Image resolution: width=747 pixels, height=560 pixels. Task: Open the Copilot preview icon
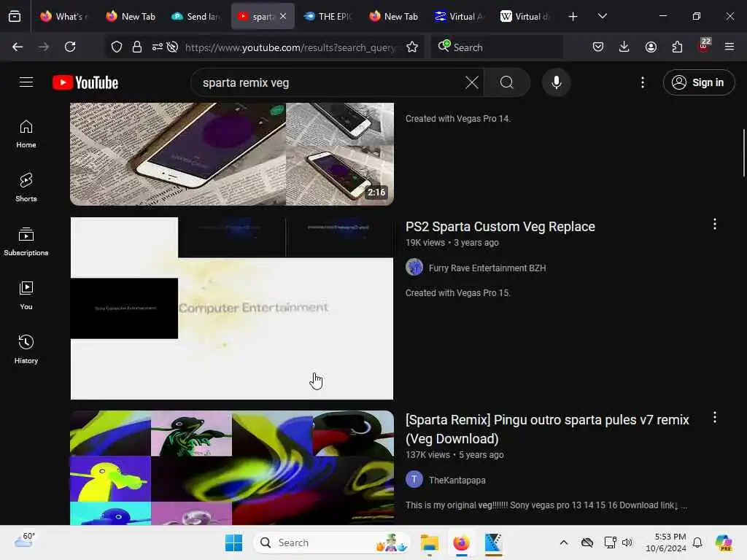(723, 542)
